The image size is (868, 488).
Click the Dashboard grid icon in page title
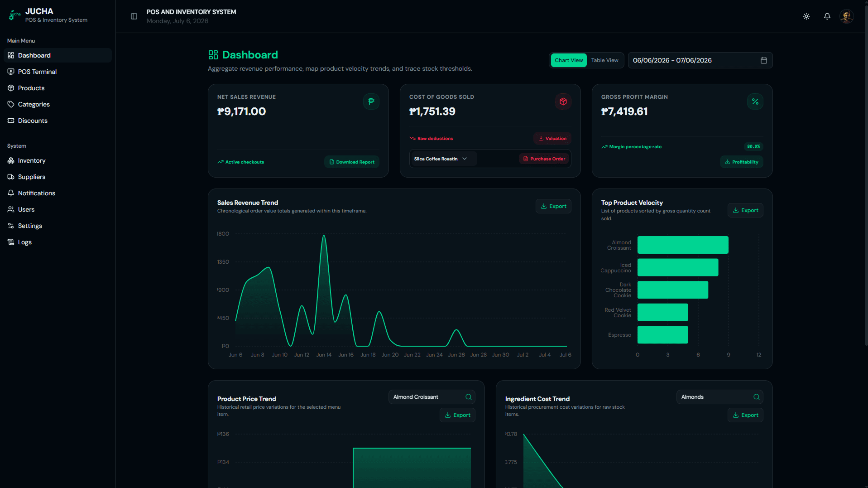pos(213,55)
